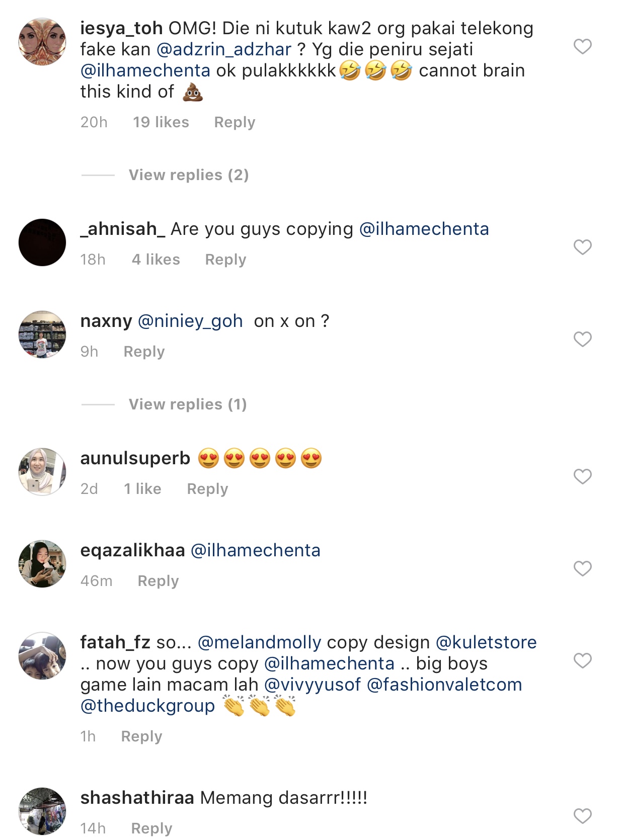The image size is (625, 840).
Task: Open aunulsuperb's profile avatar
Action: tap(42, 472)
